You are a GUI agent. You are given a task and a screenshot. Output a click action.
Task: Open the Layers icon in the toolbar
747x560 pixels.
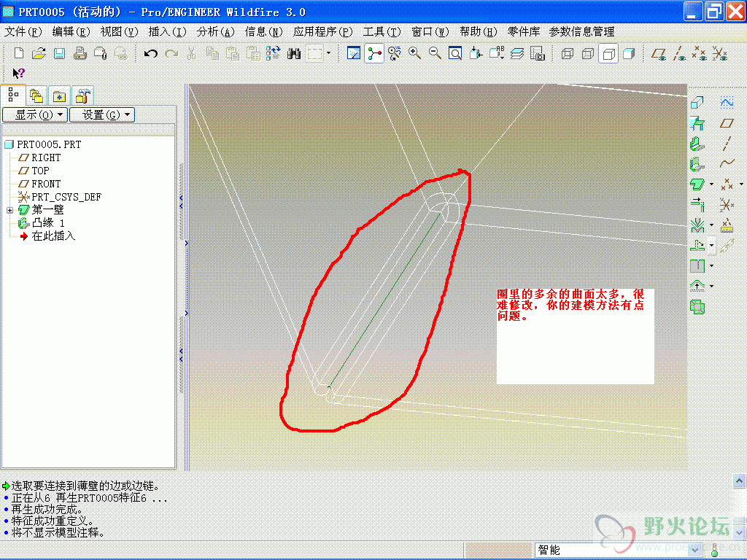(517, 53)
